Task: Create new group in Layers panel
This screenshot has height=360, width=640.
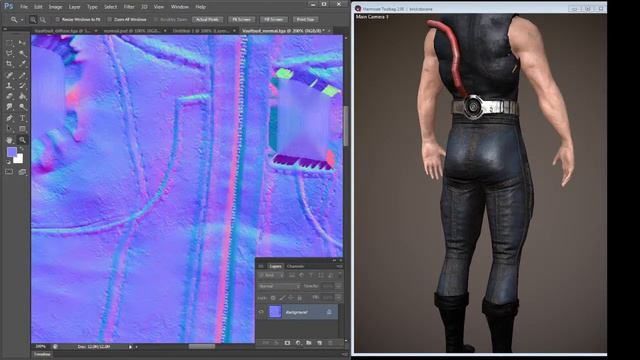Action: [309, 343]
